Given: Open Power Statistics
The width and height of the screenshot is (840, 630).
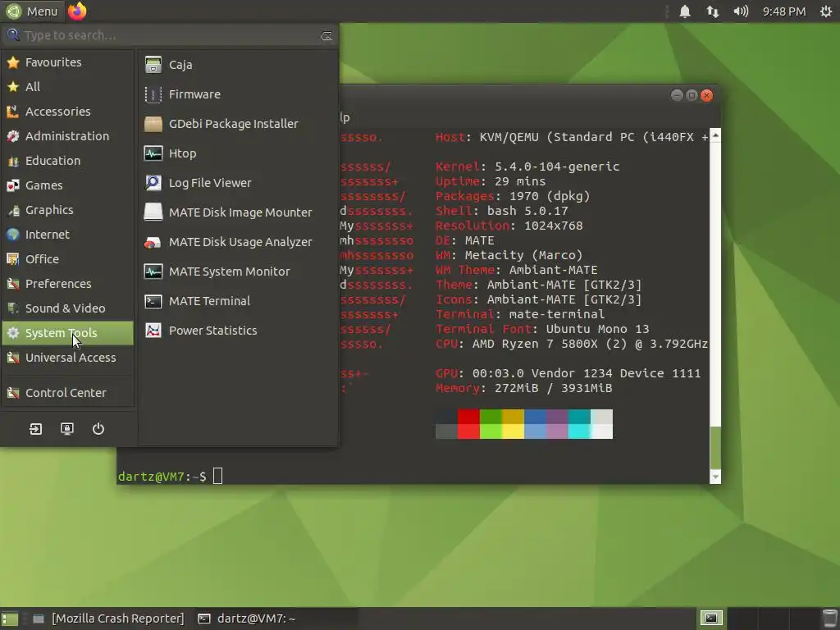Looking at the screenshot, I should 238,331.
